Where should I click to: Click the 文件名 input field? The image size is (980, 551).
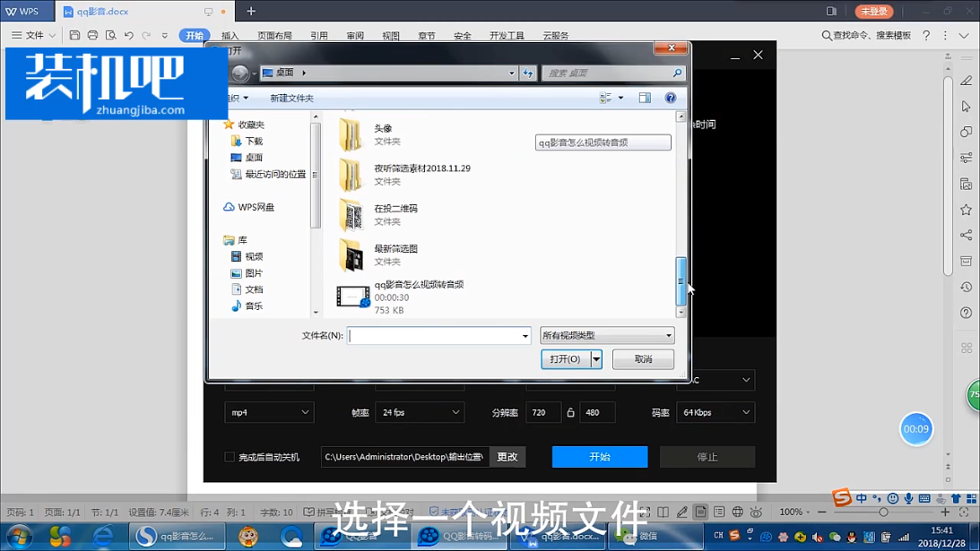[x=435, y=336]
